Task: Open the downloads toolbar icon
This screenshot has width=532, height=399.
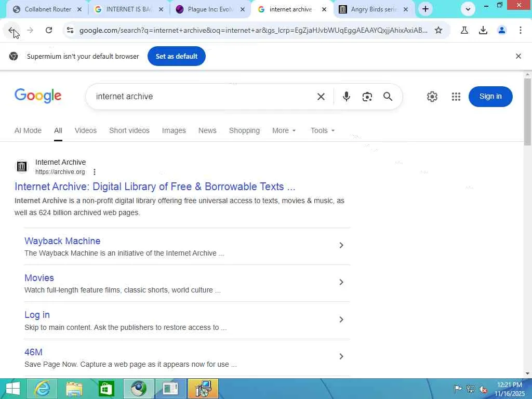Action: (x=483, y=31)
